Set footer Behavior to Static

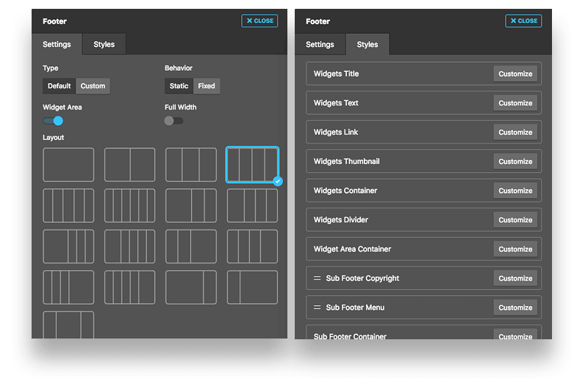click(179, 86)
